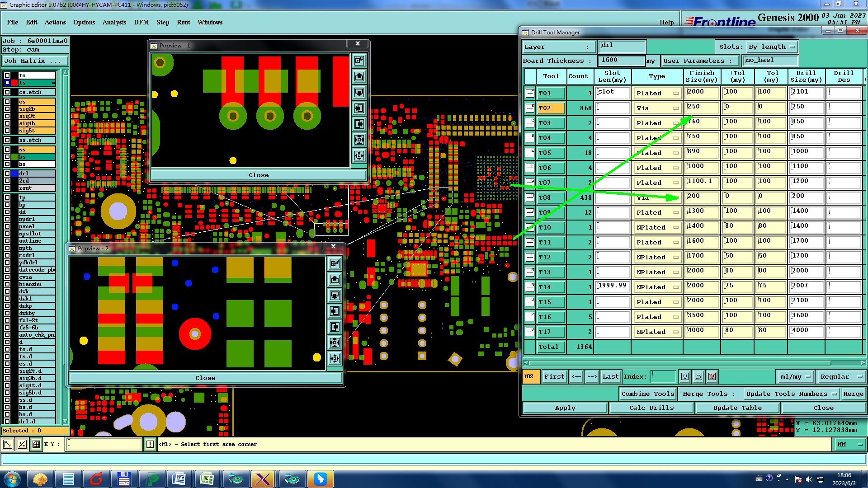868x488 pixels.
Task: Click the Update Table button
Action: (x=737, y=408)
